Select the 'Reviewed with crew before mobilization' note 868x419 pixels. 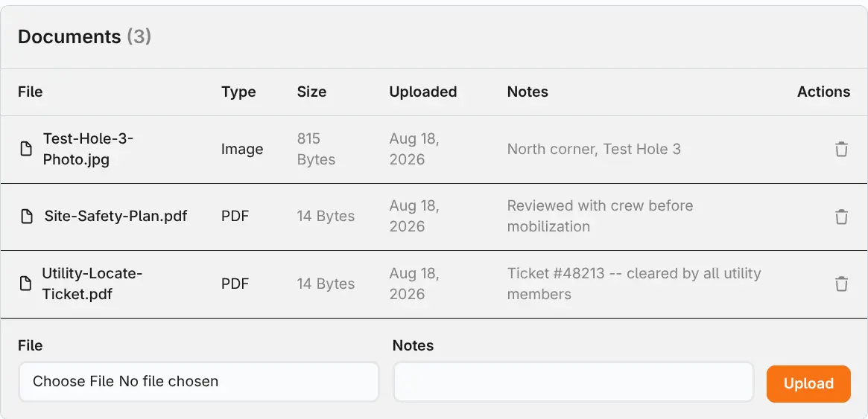pyautogui.click(x=600, y=216)
